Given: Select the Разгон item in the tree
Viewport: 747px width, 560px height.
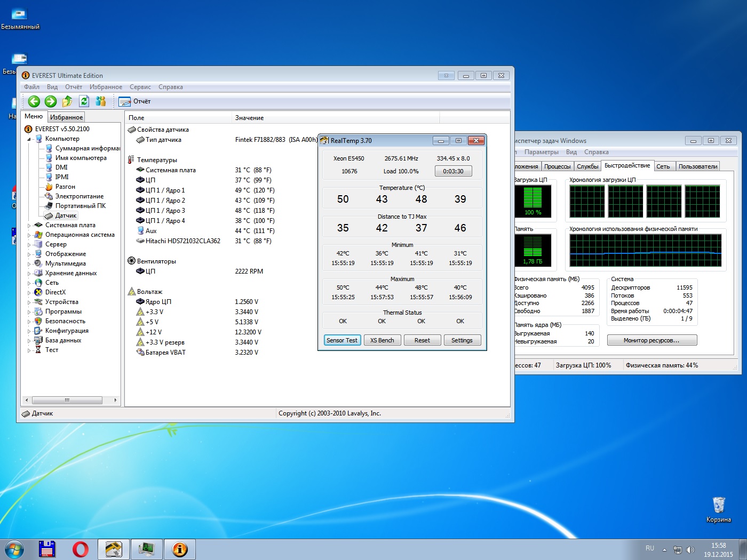Looking at the screenshot, I should tap(65, 187).
